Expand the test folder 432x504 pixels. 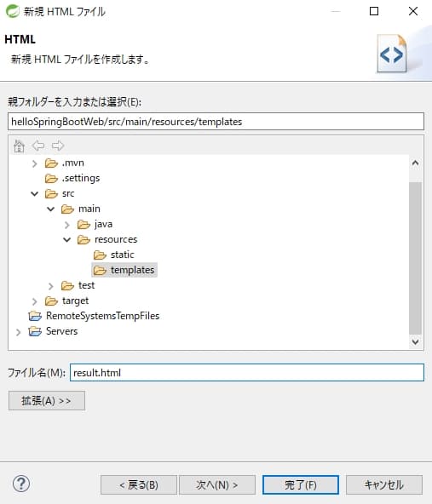pyautogui.click(x=51, y=286)
